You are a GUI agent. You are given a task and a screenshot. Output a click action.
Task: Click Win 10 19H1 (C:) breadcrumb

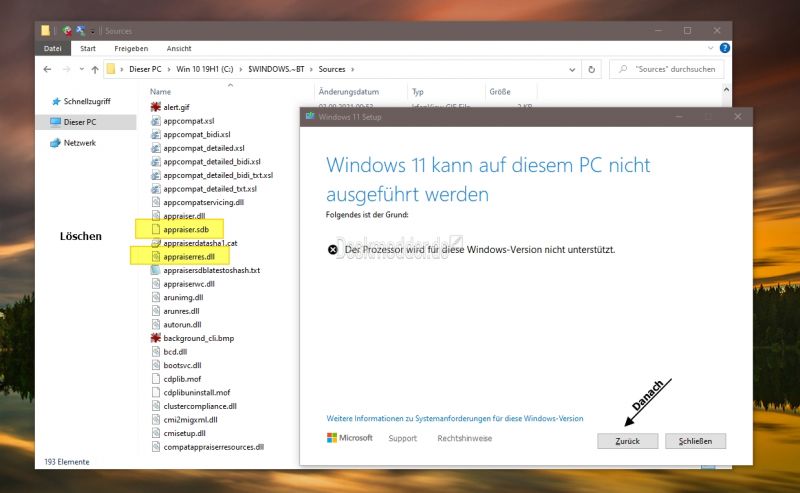(205, 69)
